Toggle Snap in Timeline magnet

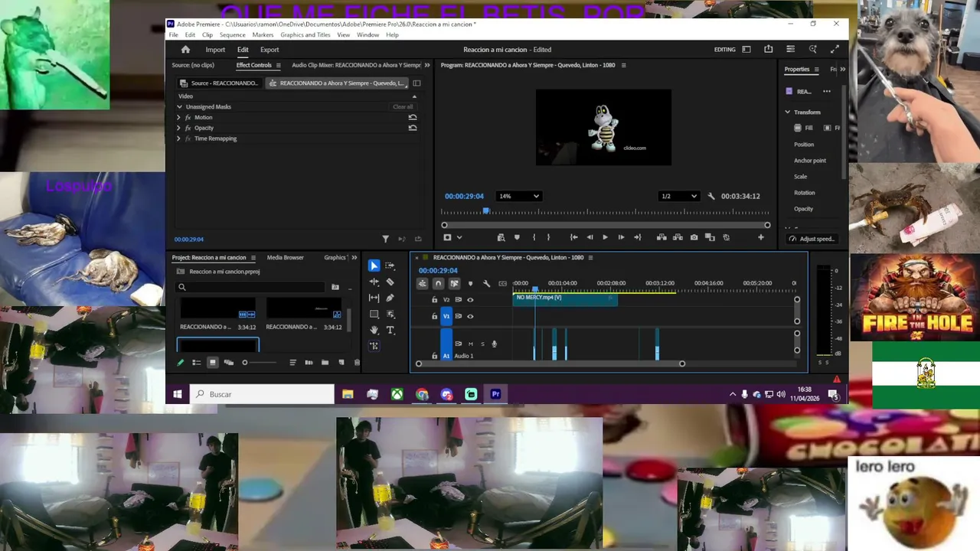438,283
